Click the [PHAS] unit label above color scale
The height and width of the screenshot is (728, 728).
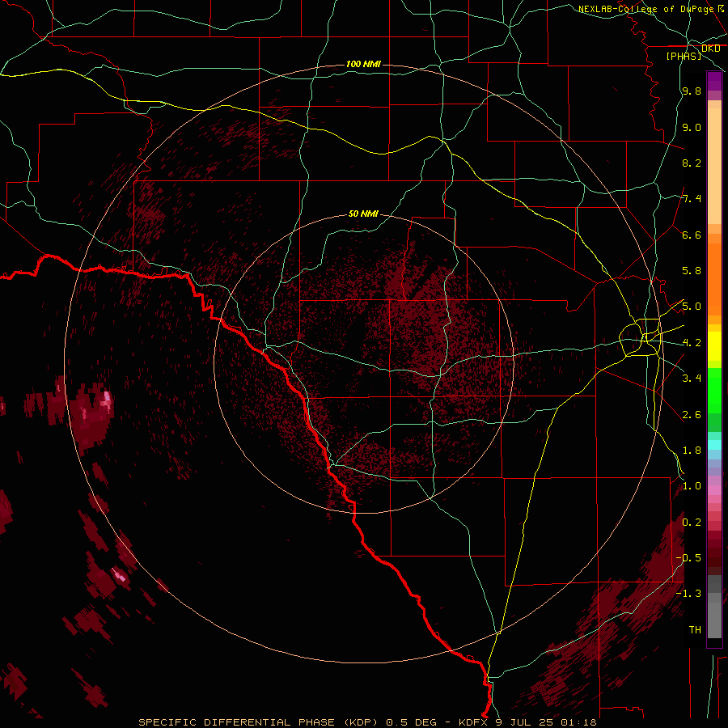684,56
